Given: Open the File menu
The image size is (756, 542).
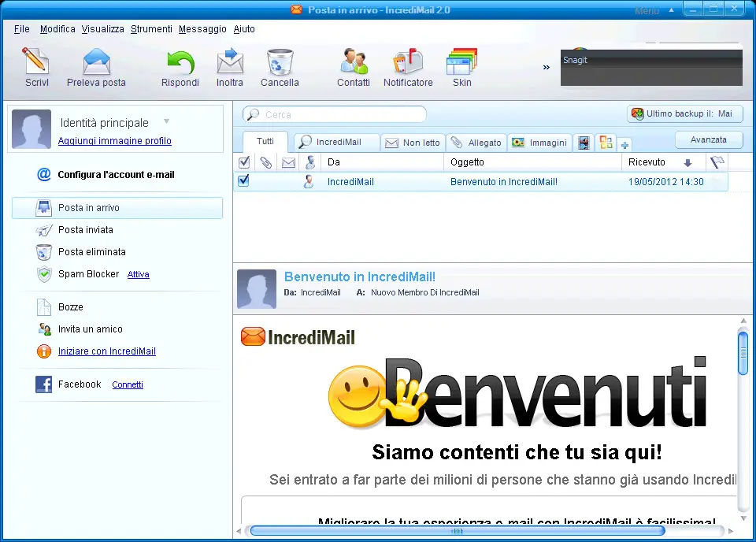Looking at the screenshot, I should tap(22, 29).
